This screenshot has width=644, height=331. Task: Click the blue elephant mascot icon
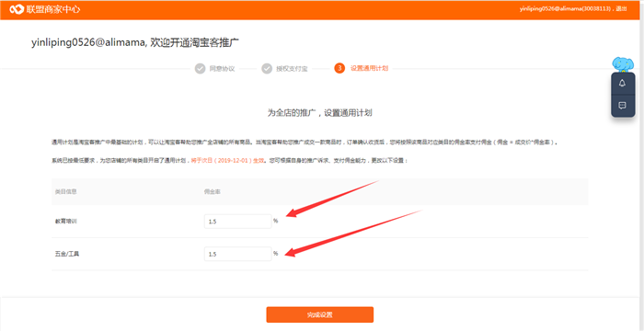coord(623,64)
